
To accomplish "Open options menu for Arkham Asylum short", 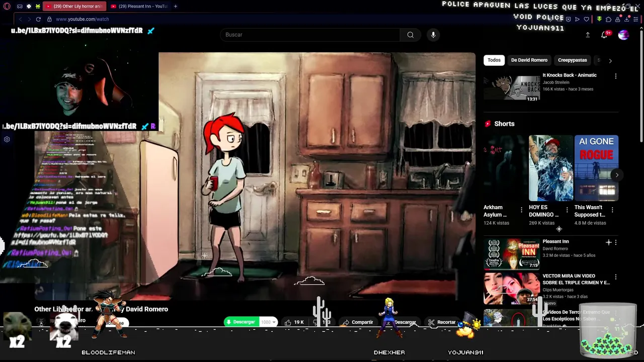I will click(x=521, y=210).
